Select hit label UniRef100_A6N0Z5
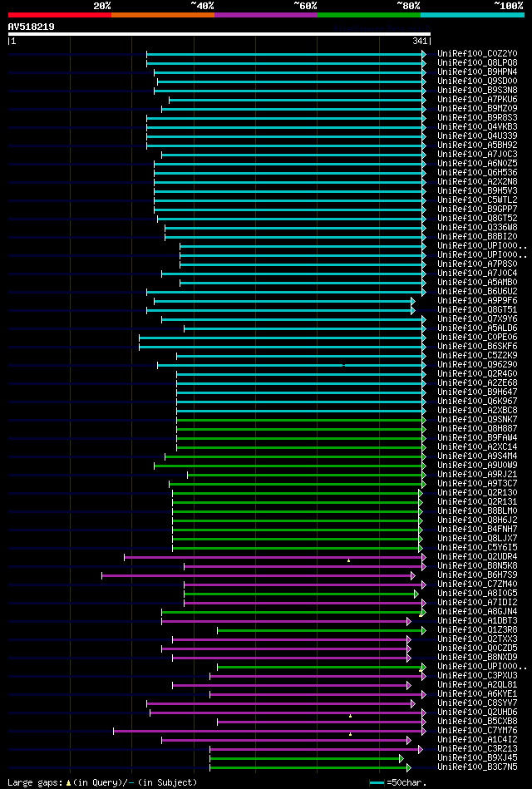 pyautogui.click(x=477, y=163)
